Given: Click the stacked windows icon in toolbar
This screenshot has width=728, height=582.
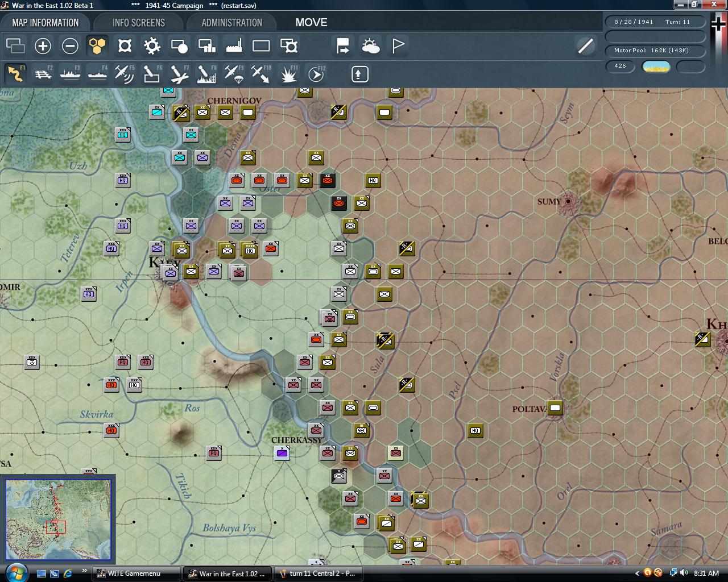Looking at the screenshot, I should tap(15, 46).
